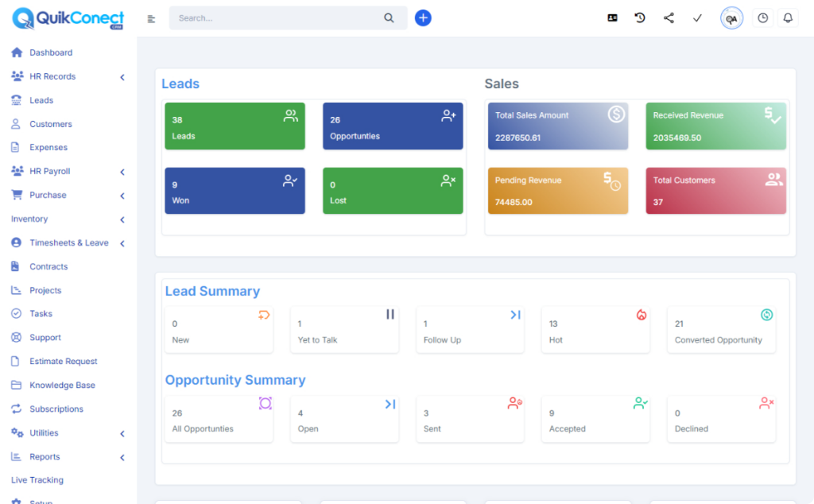The image size is (814, 504).
Task: Click the Total Sales Amount card
Action: click(x=557, y=126)
